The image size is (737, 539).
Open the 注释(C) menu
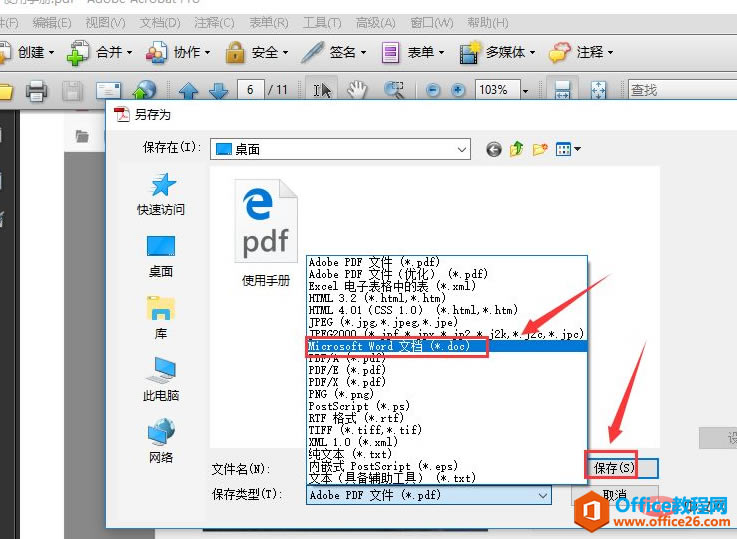click(214, 23)
